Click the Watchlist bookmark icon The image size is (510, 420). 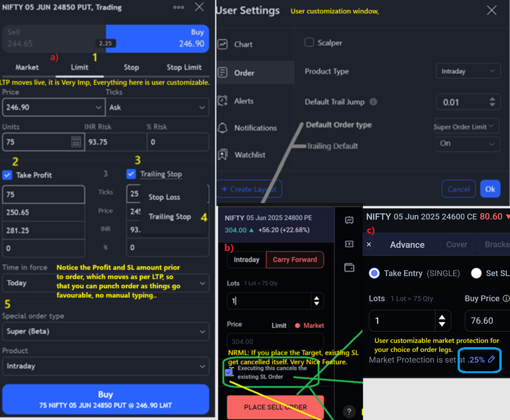(x=222, y=155)
